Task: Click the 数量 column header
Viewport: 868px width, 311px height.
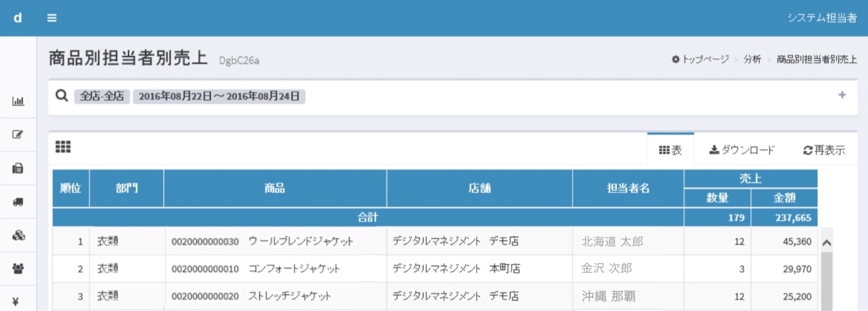Action: coord(717,198)
